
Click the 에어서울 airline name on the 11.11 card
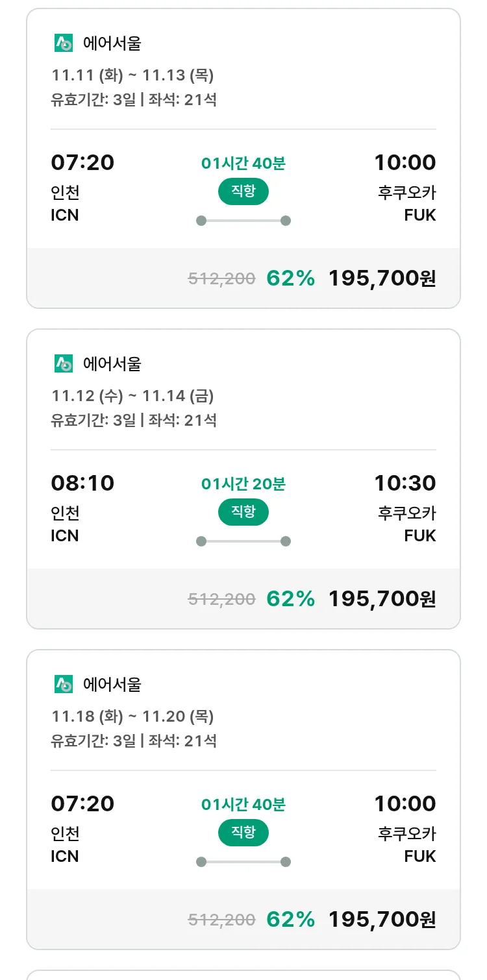112,43
